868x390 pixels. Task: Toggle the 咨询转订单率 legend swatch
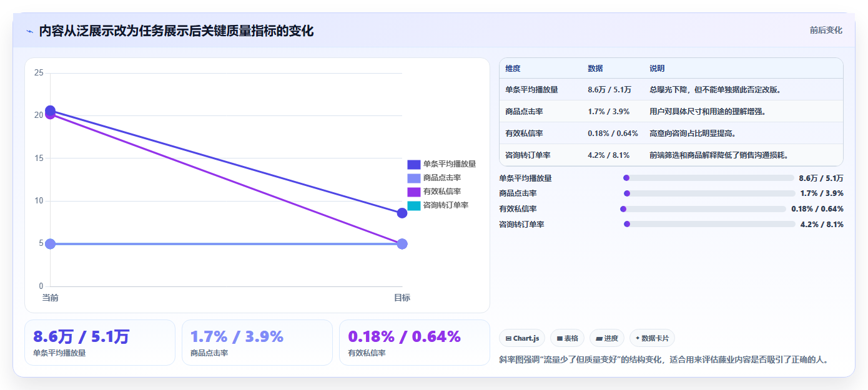[x=414, y=205]
